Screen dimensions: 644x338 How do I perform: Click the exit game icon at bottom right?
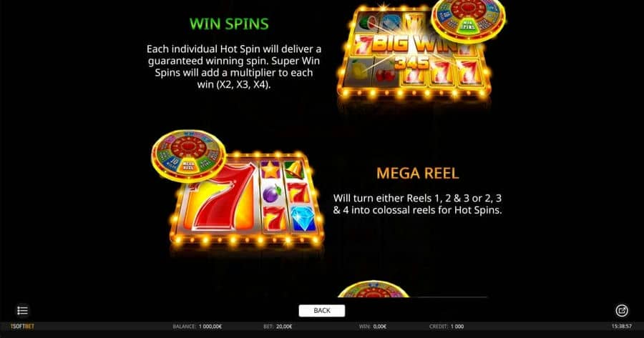(622, 311)
